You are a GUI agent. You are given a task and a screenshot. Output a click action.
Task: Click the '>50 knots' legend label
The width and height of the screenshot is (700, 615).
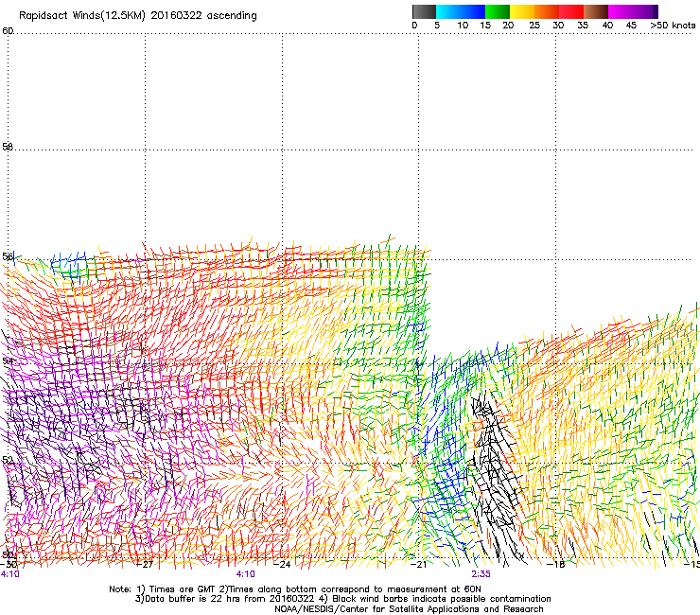[x=673, y=26]
